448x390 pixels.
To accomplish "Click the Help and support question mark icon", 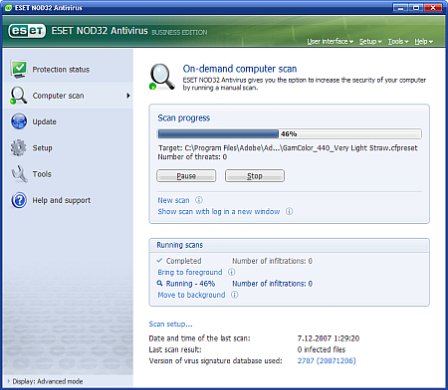I will point(19,200).
